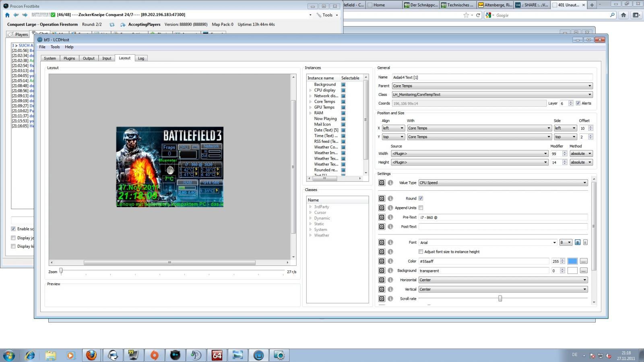Toggle selectable box for Now Playing

tap(343, 119)
